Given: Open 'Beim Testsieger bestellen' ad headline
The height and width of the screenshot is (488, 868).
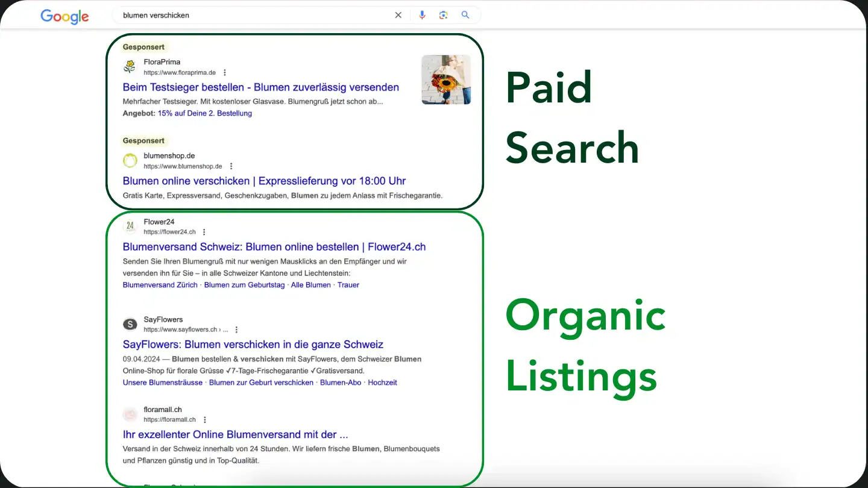Looking at the screenshot, I should 261,87.
